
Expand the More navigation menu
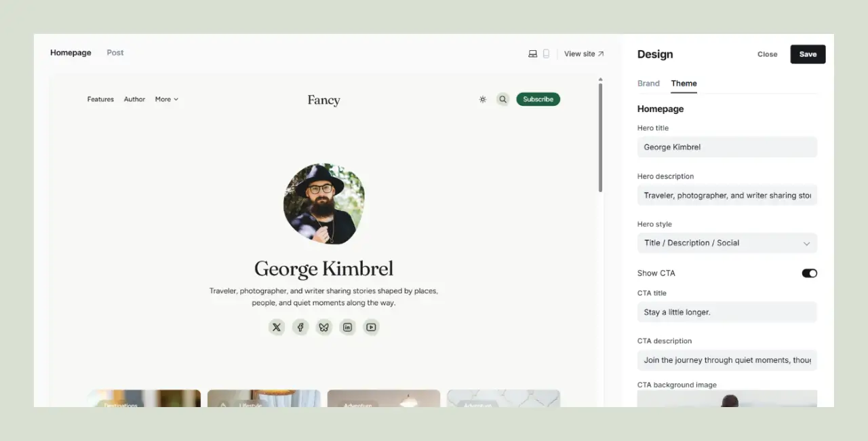tap(166, 99)
